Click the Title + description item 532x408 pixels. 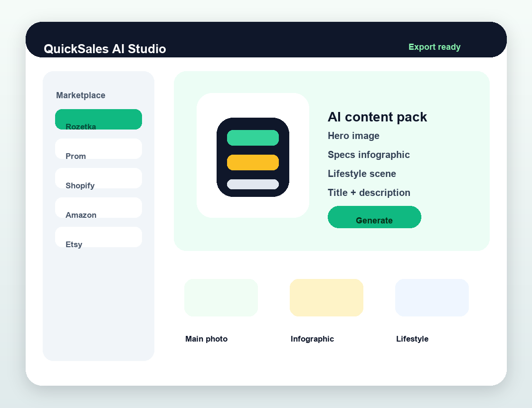369,193
